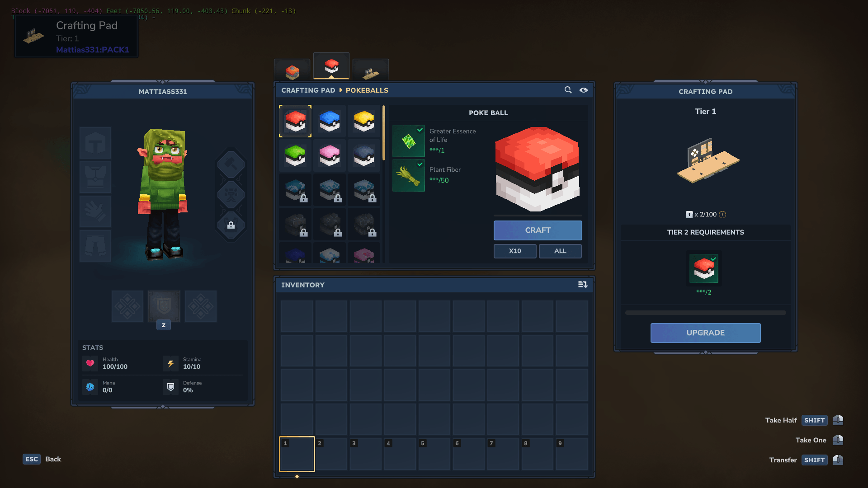Click the Take Half SHIFT hint
The width and height of the screenshot is (868, 488).
804,420
